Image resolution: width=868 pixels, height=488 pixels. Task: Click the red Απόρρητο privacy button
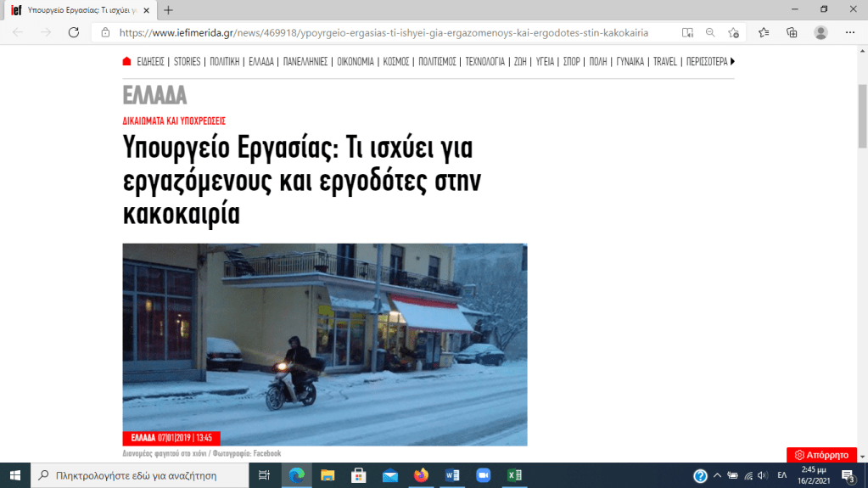[x=821, y=455]
